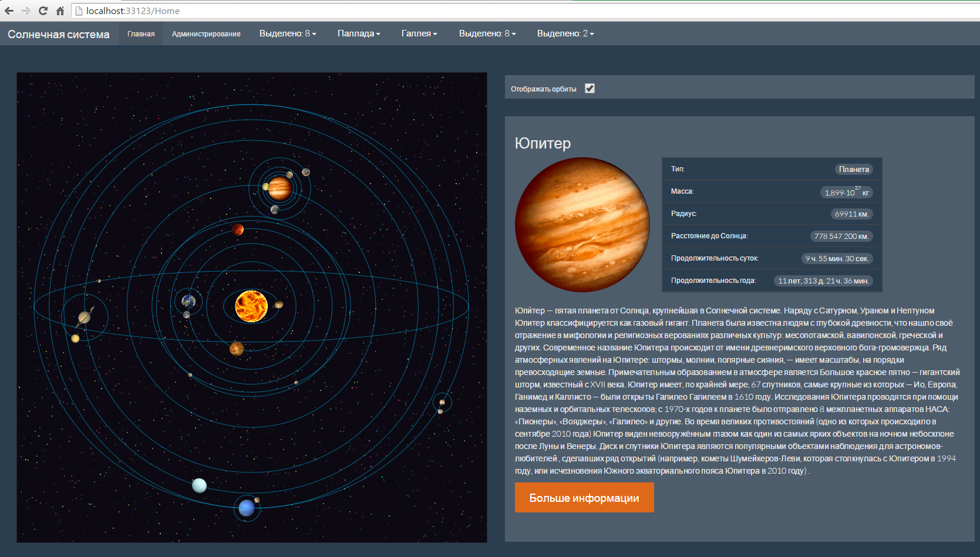Click the «Расстояние до Солнца:» row label
Image resolution: width=980 pixels, height=557 pixels.
click(x=709, y=236)
